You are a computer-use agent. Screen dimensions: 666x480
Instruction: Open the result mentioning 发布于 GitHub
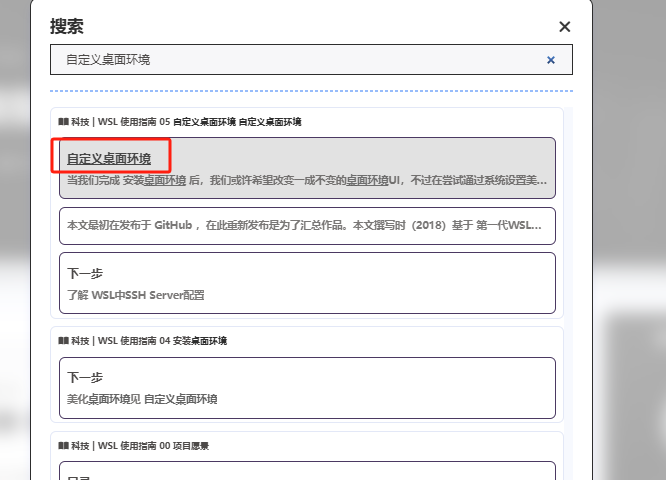306,225
